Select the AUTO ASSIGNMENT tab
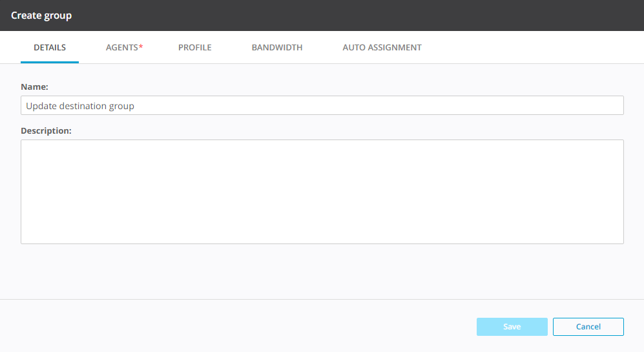This screenshot has height=352, width=644. coord(382,48)
